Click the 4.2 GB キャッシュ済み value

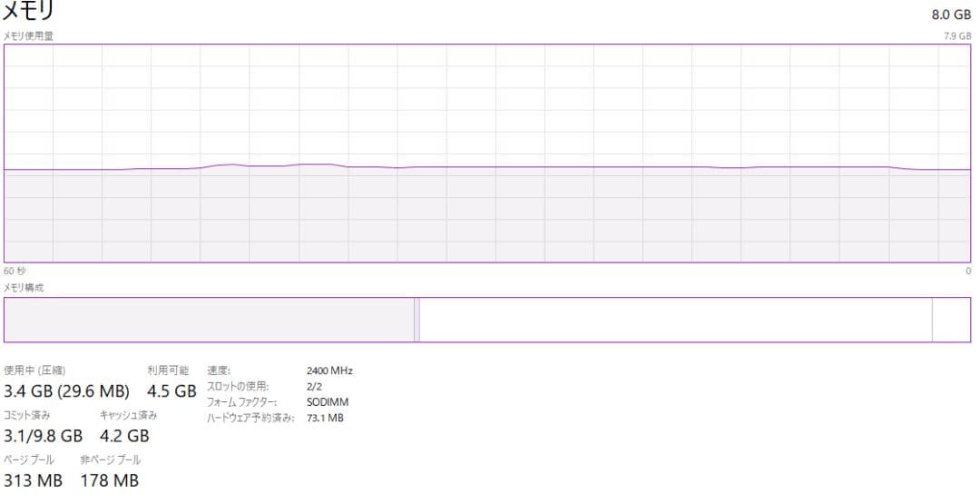point(124,436)
